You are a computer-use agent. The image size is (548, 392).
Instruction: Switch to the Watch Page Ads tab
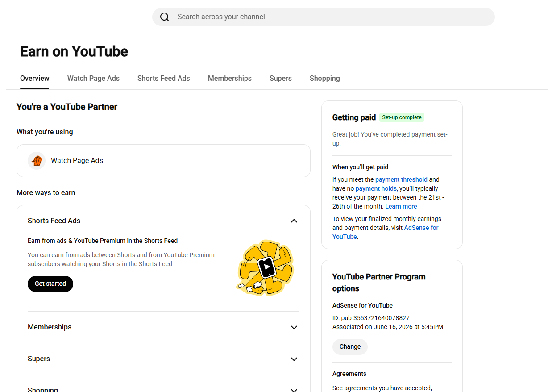[x=93, y=78]
